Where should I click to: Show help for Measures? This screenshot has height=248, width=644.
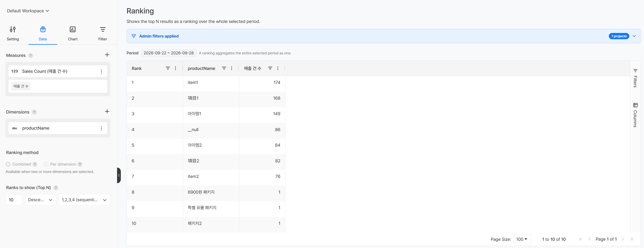(30, 55)
